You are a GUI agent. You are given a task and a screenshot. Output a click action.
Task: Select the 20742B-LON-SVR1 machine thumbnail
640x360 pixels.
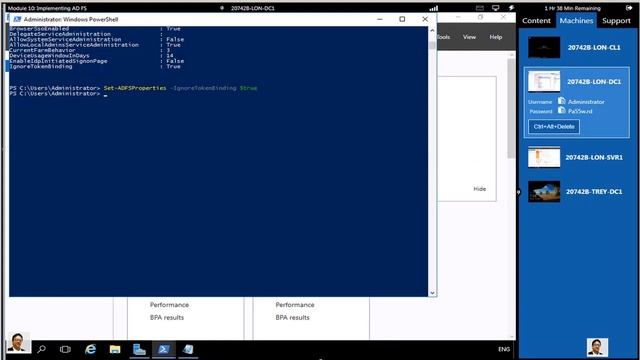coord(544,157)
